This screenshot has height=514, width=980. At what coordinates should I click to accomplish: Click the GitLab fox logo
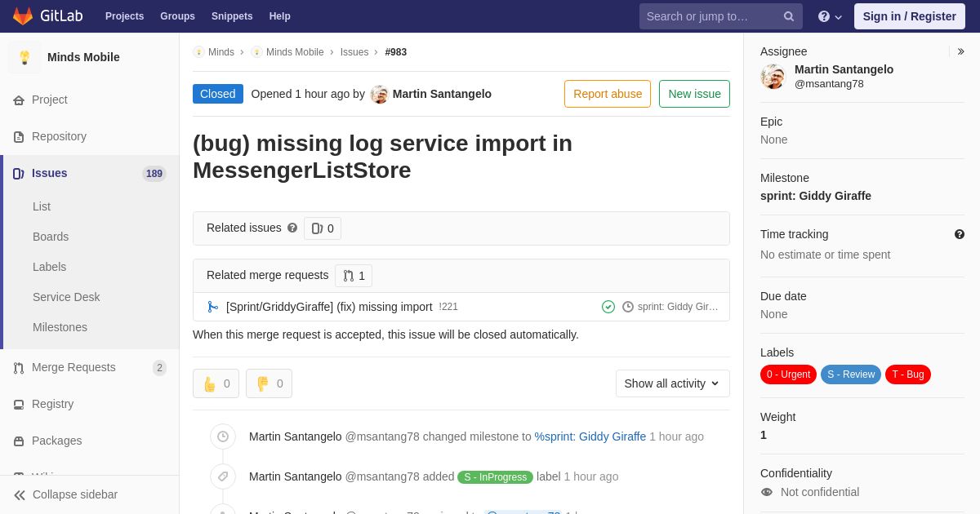click(23, 16)
